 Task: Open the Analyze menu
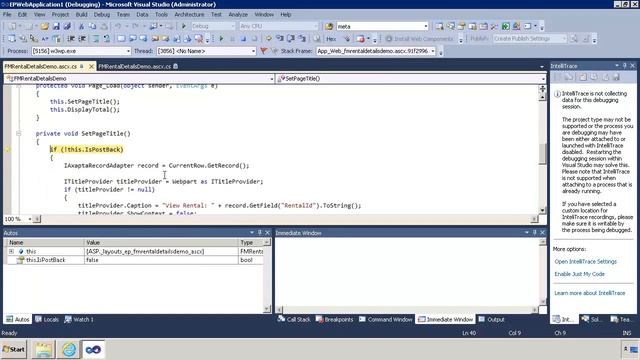click(x=238, y=14)
